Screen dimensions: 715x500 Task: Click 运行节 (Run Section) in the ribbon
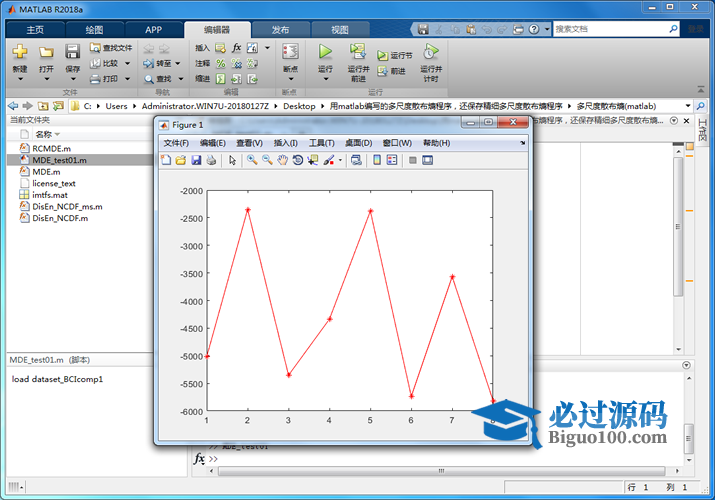pos(394,55)
